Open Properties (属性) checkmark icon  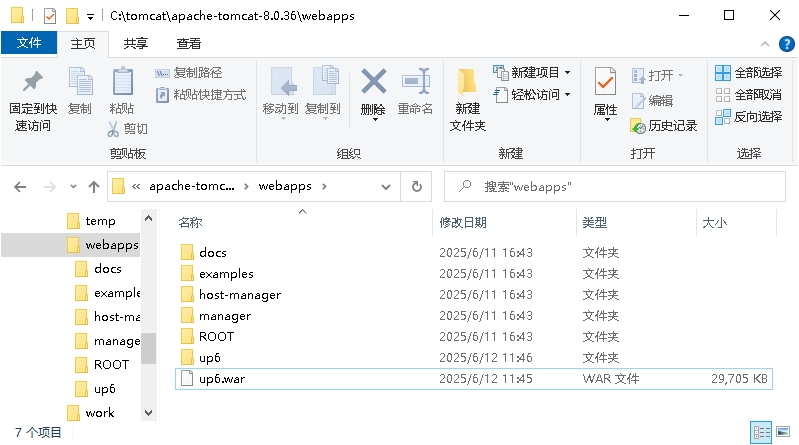coord(605,82)
